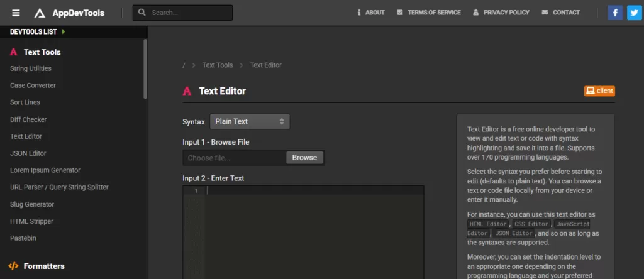Screen dimensions: 644x279
Task: Open Lorem Ipsum Generator tool
Action: [45, 170]
